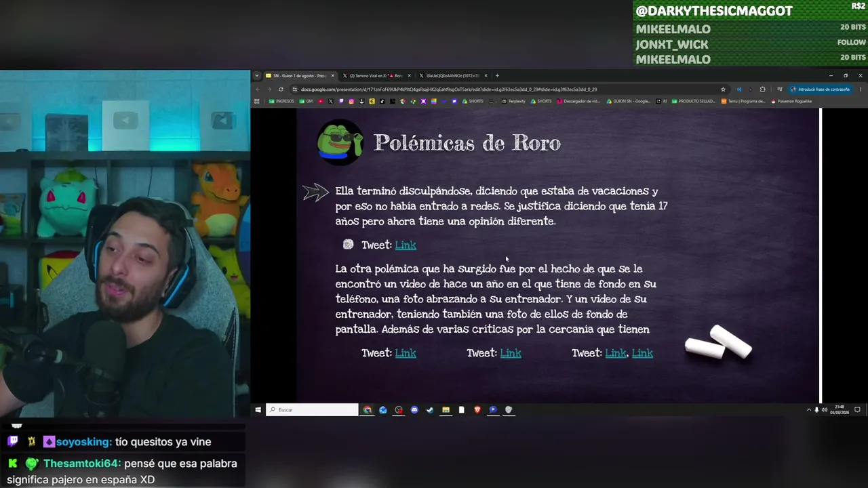The height and width of the screenshot is (488, 868).
Task: Reload the current page
Action: tap(281, 89)
